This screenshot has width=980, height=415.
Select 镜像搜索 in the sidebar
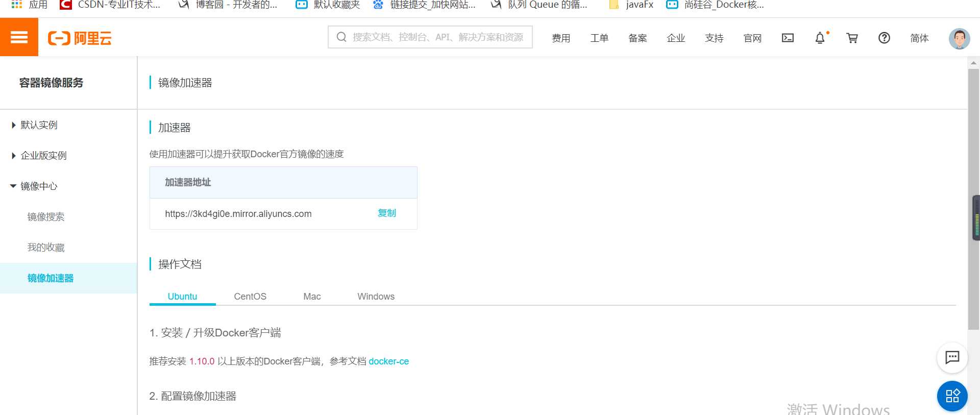tap(46, 217)
